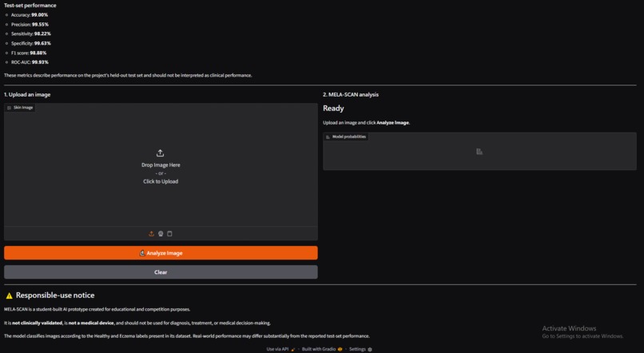Click the Model probabilities output panel
This screenshot has width=644, height=353.
click(x=479, y=151)
